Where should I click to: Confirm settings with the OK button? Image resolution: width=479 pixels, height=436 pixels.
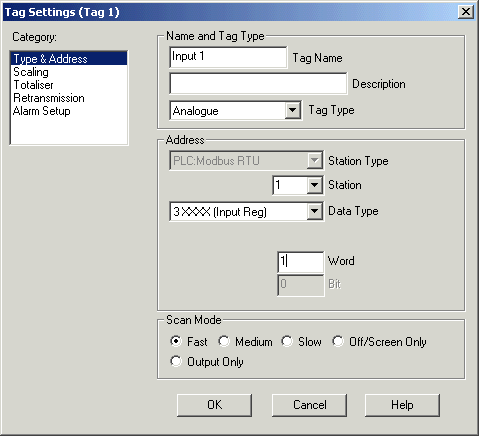pyautogui.click(x=214, y=405)
